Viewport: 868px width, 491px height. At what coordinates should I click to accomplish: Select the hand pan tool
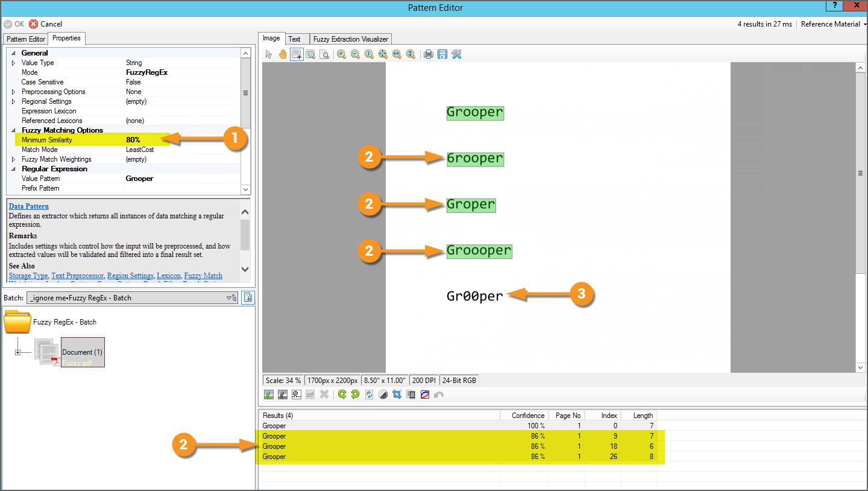tap(283, 54)
